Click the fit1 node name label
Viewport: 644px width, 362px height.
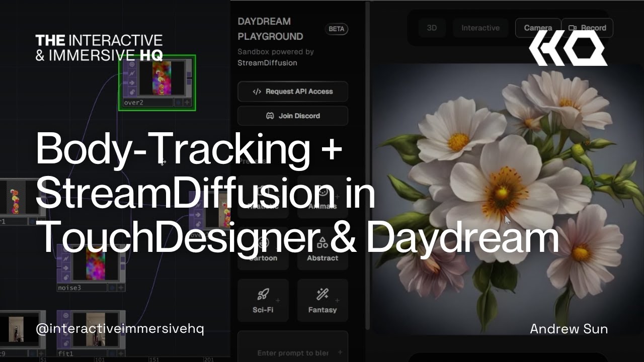pos(82,353)
